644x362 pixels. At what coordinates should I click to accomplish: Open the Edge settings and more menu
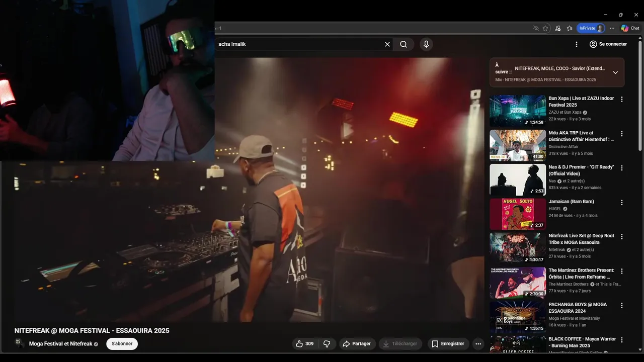[612, 28]
